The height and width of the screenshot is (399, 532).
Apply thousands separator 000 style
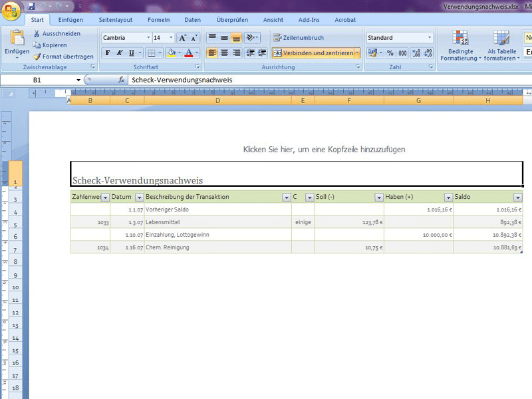click(402, 53)
